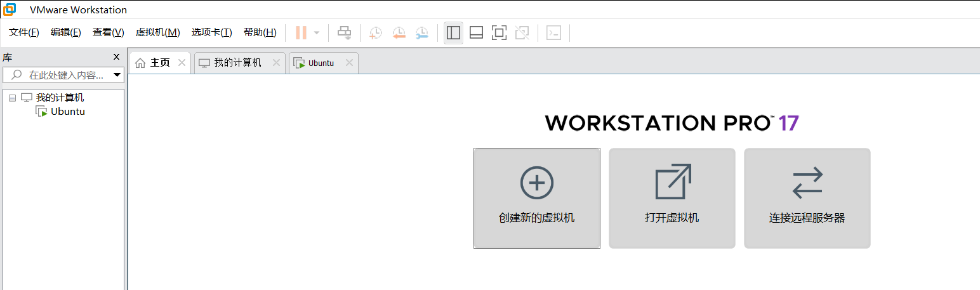Image resolution: width=980 pixels, height=290 pixels.
Task: Open the power options dropdown arrow beside pause
Action: click(317, 32)
